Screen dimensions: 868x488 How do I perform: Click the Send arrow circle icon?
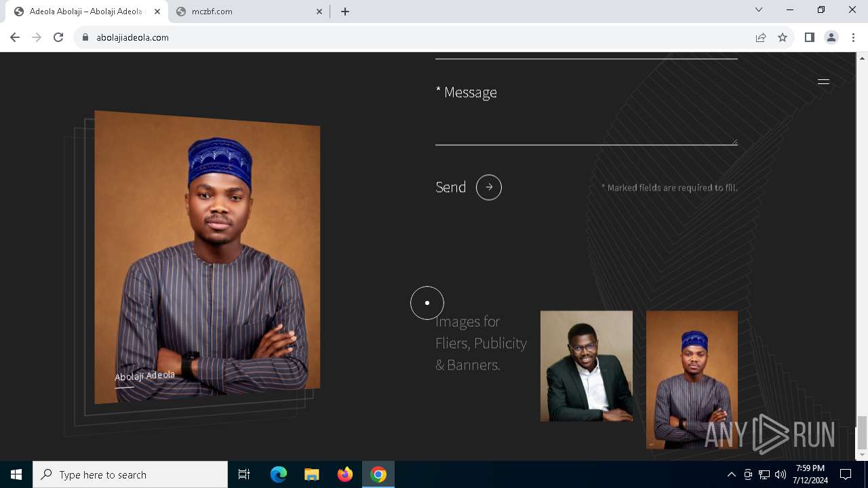click(489, 187)
